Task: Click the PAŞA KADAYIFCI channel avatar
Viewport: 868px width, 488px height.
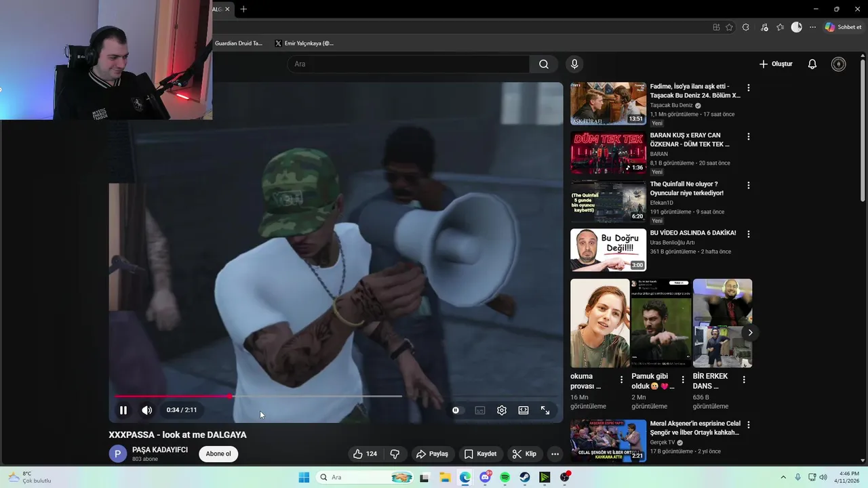Action: click(x=118, y=454)
